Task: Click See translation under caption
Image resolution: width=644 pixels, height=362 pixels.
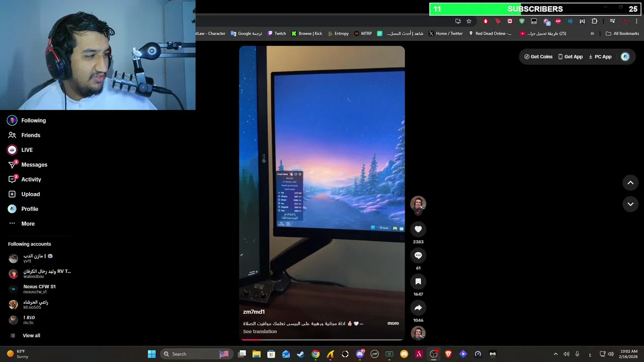Action: (260, 331)
